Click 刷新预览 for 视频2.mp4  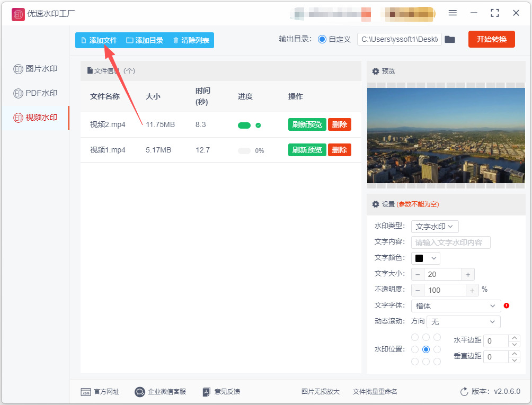(x=307, y=124)
